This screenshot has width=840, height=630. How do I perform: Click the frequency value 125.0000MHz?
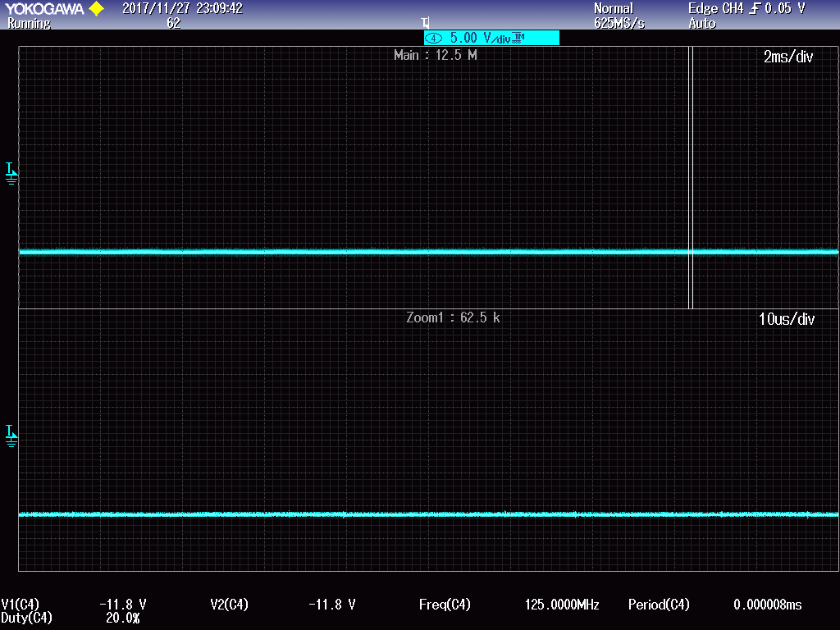click(x=561, y=605)
